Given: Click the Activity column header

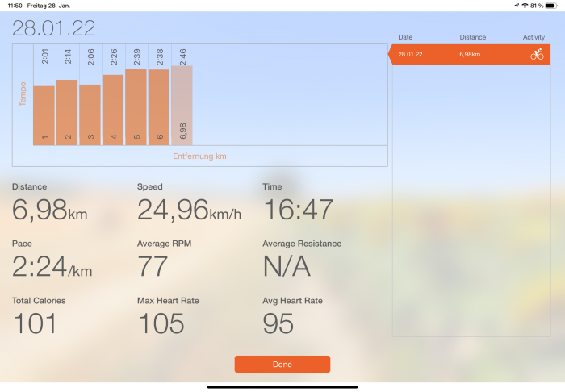Looking at the screenshot, I should click(534, 37).
